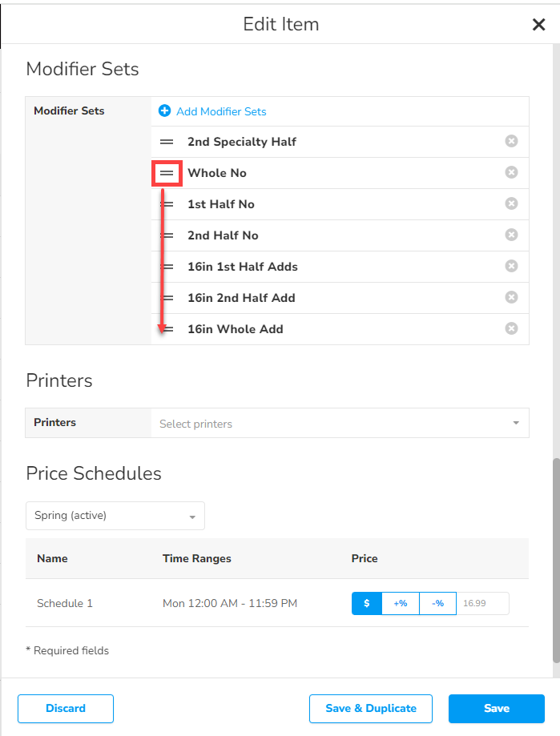Close the Edit Item dialog
Image resolution: width=560 pixels, height=736 pixels.
click(x=538, y=25)
